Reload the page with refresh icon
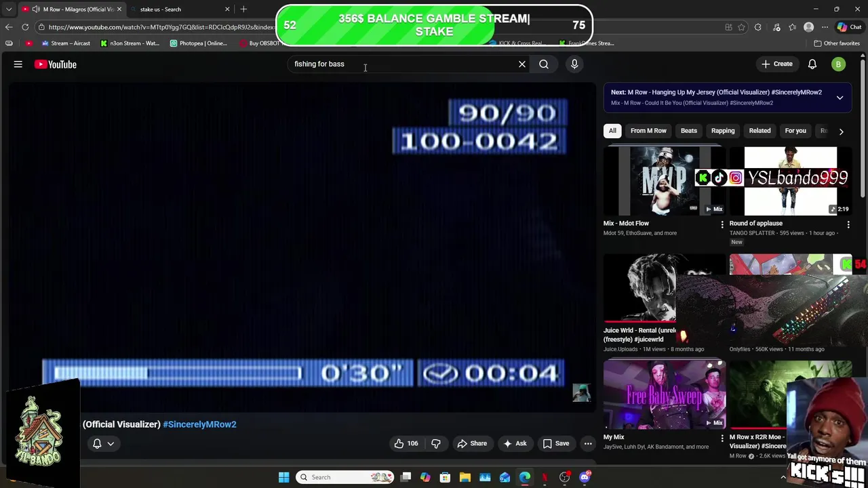The image size is (868, 488). 25,27
